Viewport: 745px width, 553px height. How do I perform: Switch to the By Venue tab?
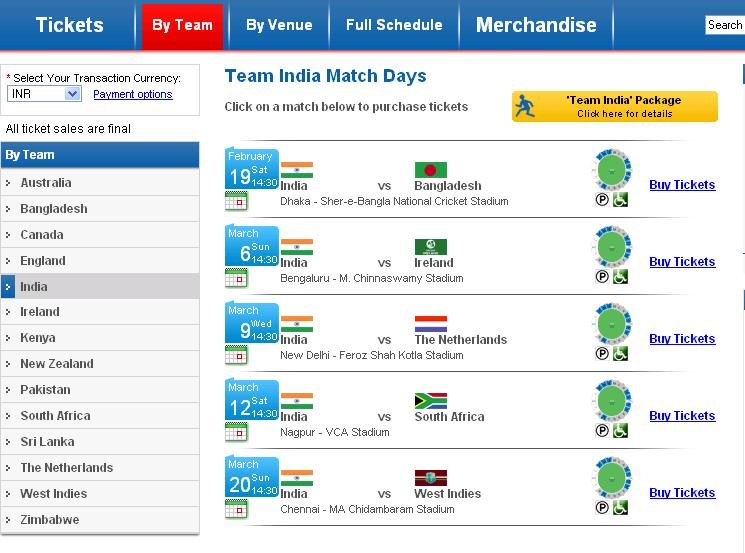point(279,25)
